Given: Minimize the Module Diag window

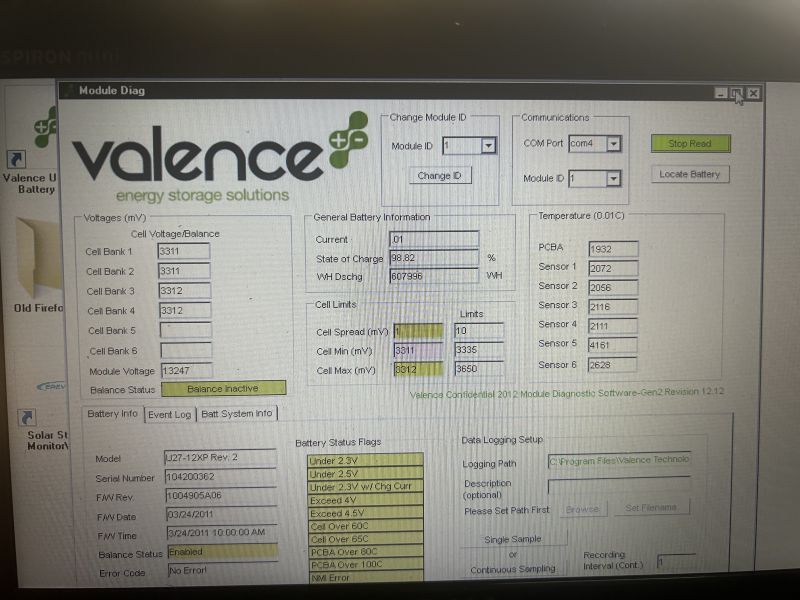Looking at the screenshot, I should tap(720, 93).
